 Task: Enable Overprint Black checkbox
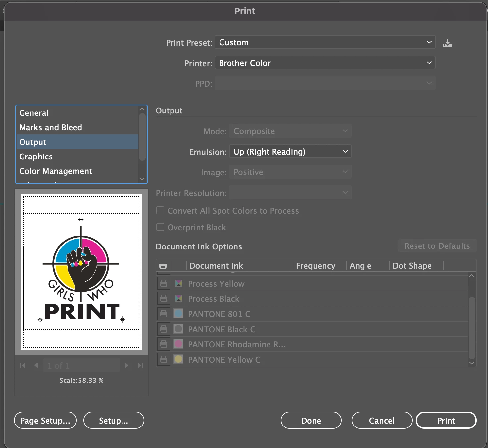[x=160, y=227]
